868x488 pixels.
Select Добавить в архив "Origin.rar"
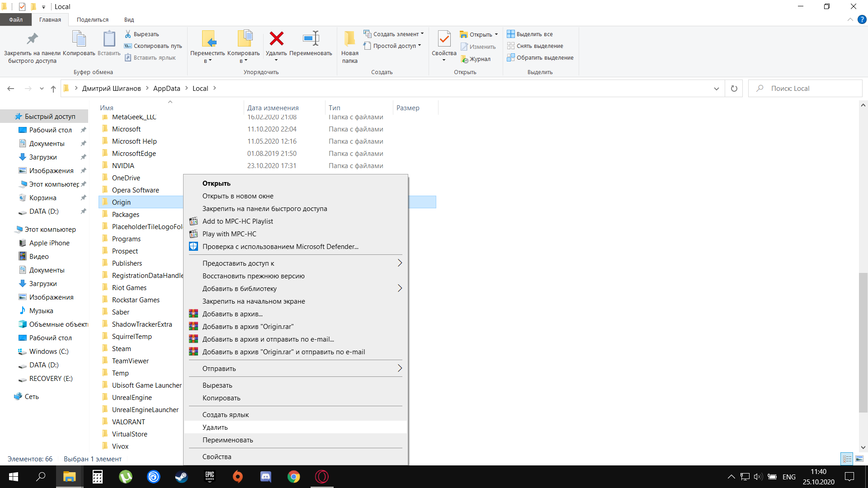click(x=296, y=326)
